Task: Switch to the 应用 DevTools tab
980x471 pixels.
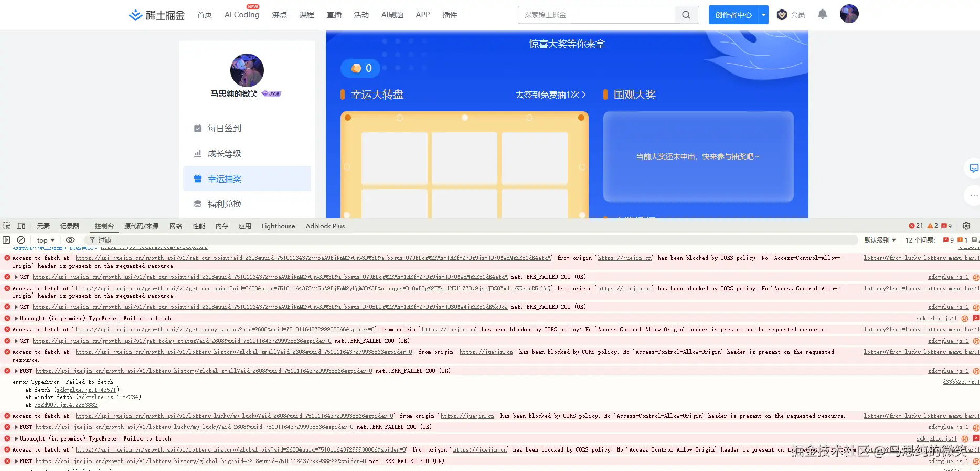Action: coord(245,226)
